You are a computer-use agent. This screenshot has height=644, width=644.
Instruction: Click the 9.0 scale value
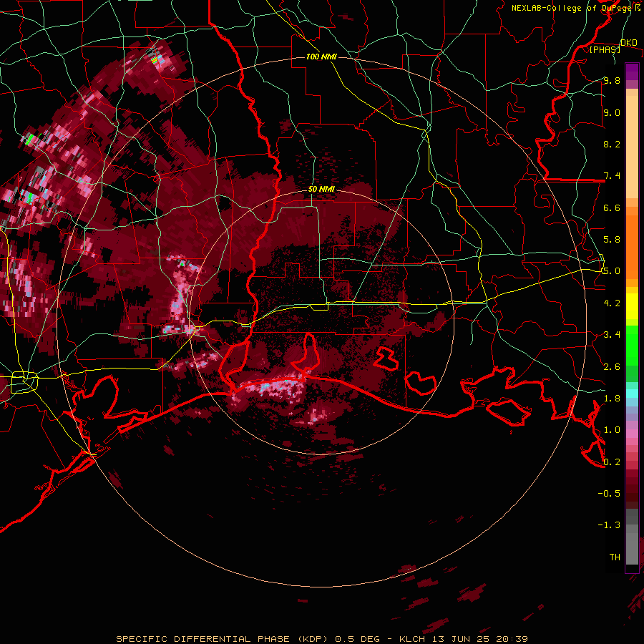click(612, 112)
